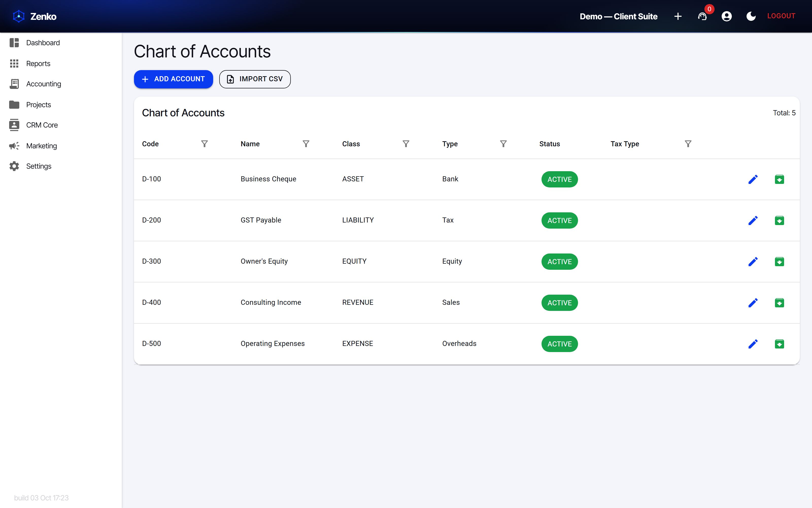Click the Business Cheque name
812x508 pixels.
pos(268,179)
